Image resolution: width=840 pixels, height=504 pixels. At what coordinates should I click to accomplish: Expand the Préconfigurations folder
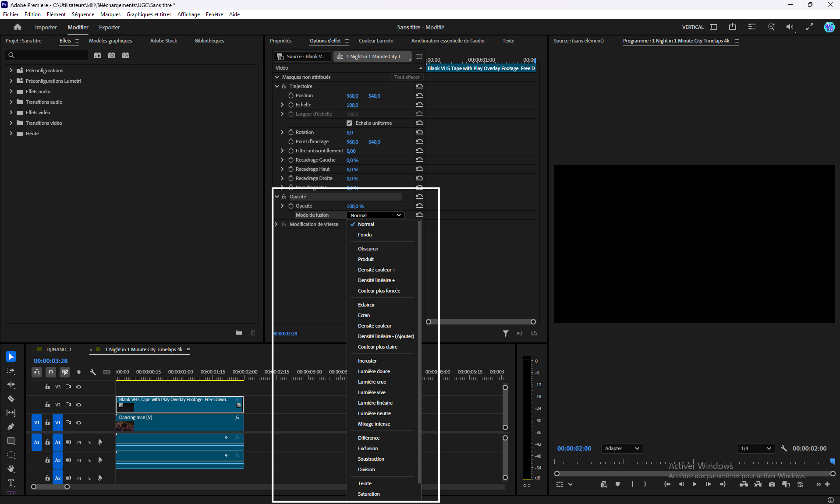tap(11, 70)
